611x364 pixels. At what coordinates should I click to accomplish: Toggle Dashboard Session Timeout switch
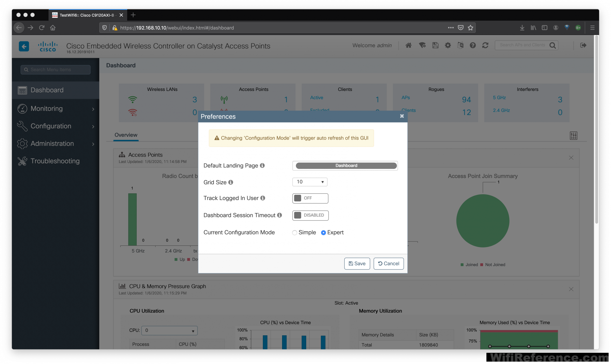pos(310,215)
